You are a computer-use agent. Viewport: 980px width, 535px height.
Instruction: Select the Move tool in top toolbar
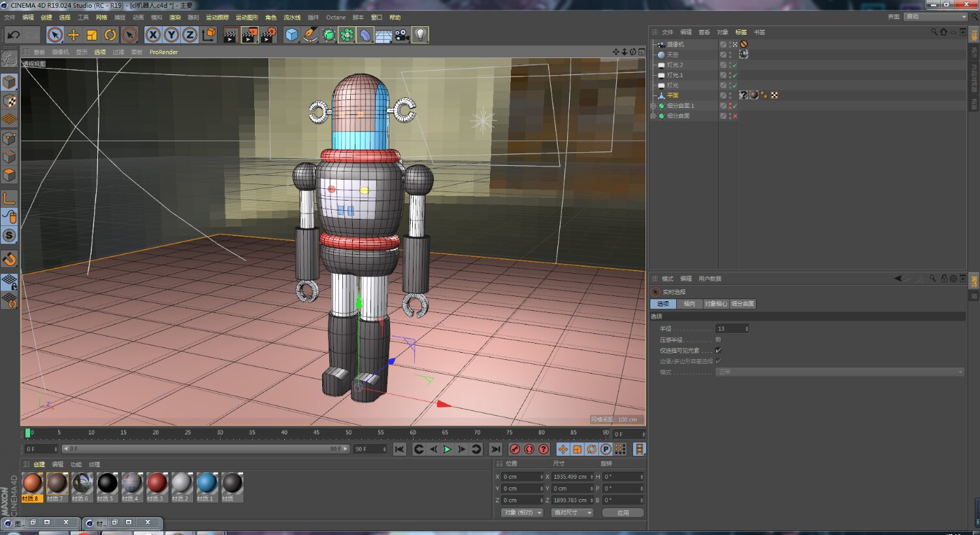(x=74, y=35)
